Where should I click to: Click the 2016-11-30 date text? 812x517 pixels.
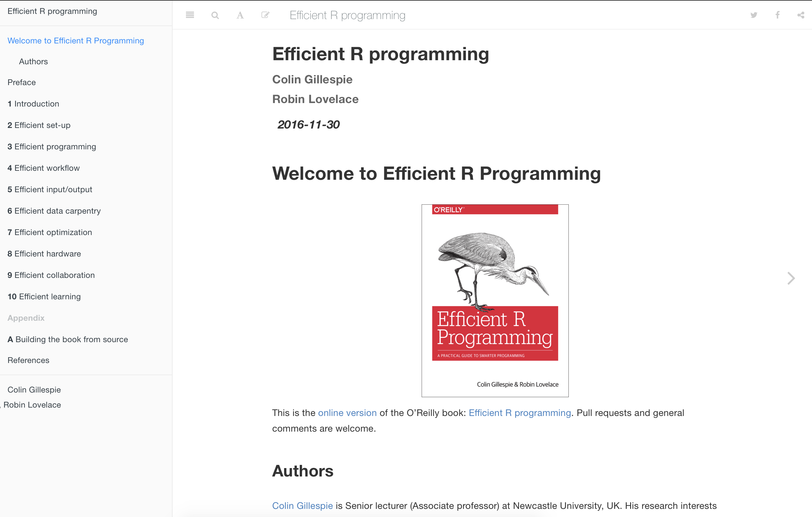(308, 125)
